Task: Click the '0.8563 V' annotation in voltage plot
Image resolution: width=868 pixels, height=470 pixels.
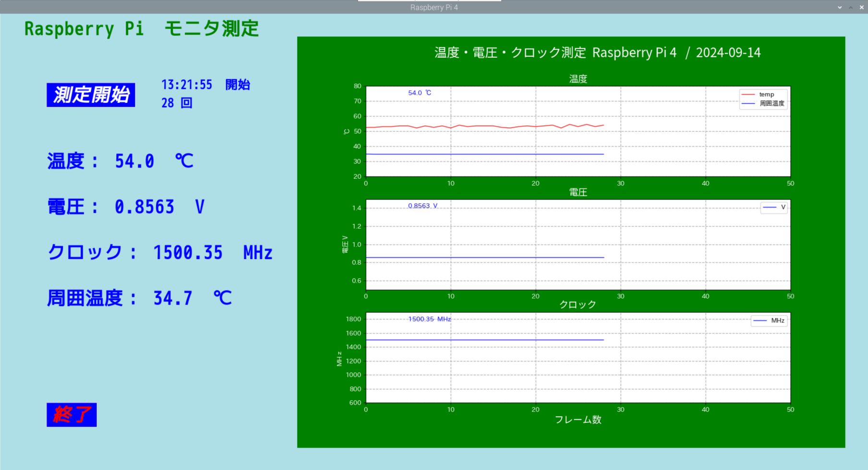Action: (x=422, y=206)
